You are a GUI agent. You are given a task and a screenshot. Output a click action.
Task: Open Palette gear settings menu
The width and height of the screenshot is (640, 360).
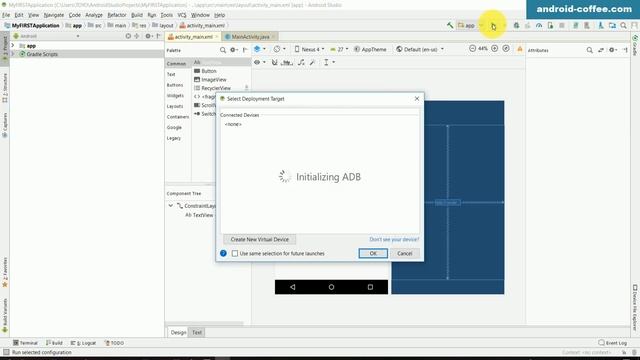point(234,50)
